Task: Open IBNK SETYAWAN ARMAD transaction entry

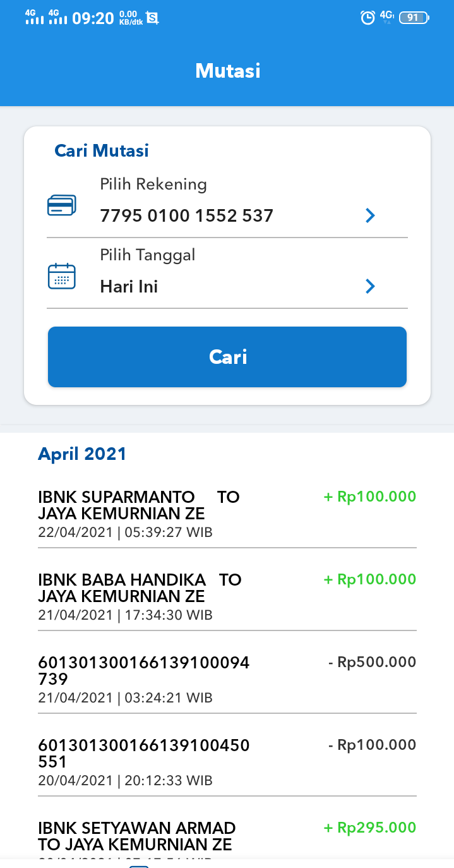Action: (x=137, y=835)
